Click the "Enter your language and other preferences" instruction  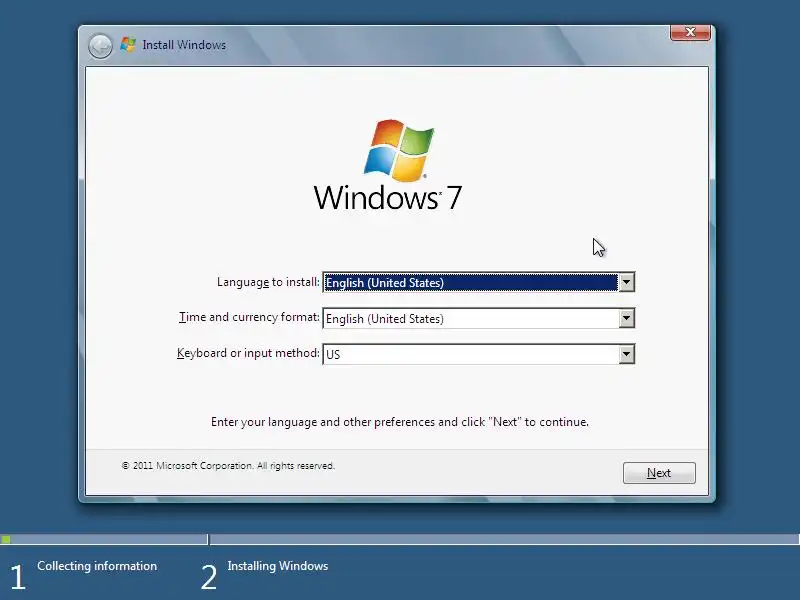399,422
